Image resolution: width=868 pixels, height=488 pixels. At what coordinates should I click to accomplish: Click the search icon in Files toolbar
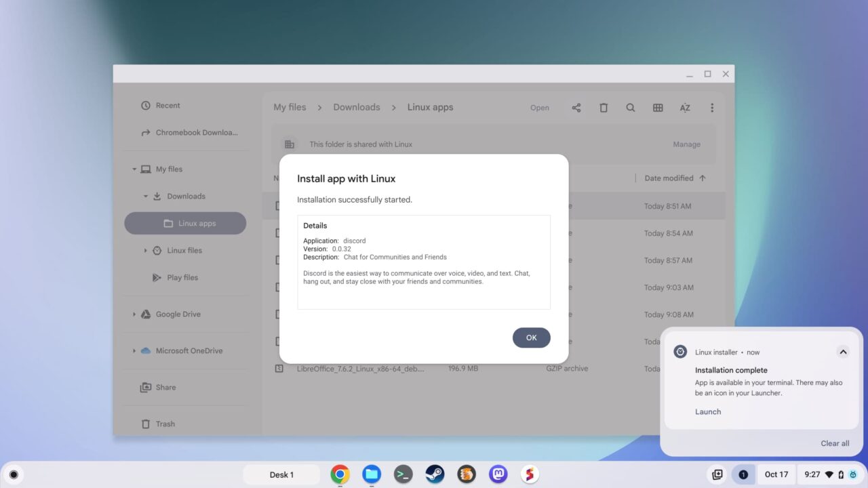pyautogui.click(x=631, y=108)
